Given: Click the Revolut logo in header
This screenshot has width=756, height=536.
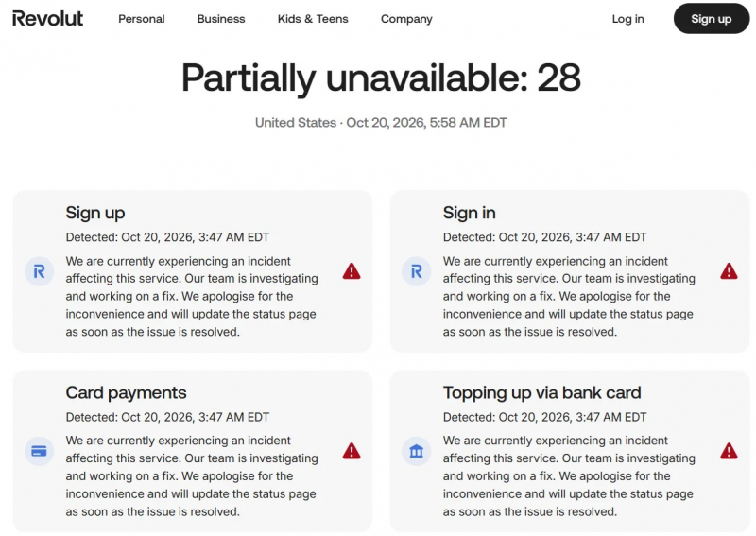Looking at the screenshot, I should 48,19.
